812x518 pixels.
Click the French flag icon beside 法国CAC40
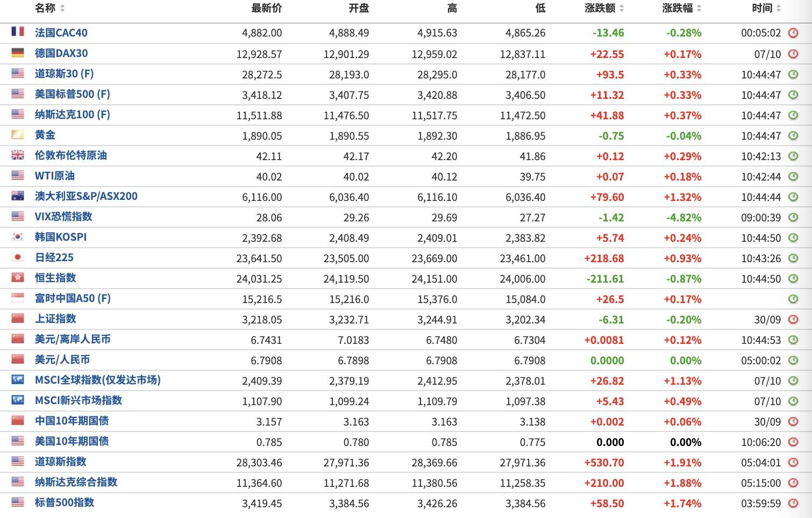pos(18,32)
